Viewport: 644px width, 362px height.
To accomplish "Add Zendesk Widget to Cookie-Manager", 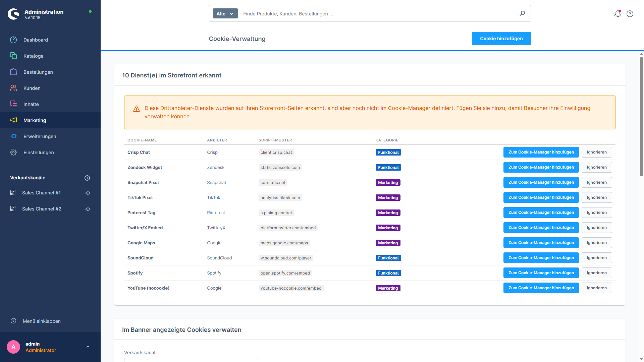I will (x=541, y=167).
